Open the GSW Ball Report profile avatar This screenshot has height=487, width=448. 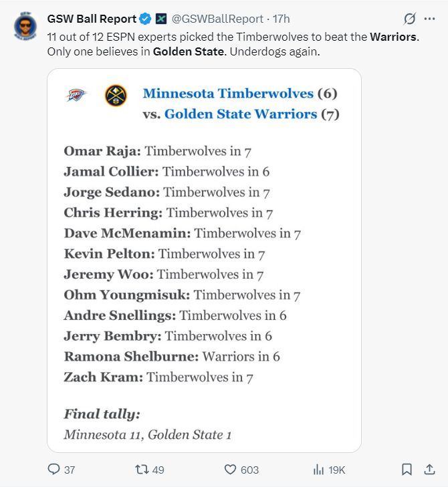tap(25, 25)
